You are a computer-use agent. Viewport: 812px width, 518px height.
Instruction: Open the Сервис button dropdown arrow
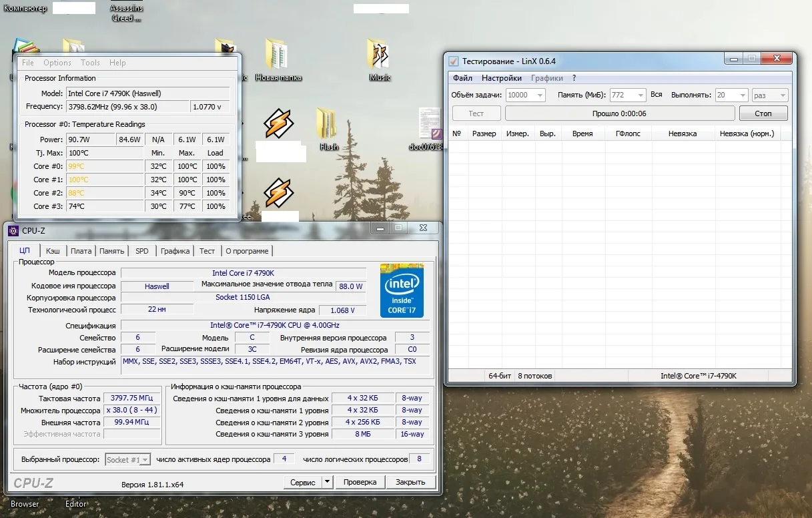point(327,482)
